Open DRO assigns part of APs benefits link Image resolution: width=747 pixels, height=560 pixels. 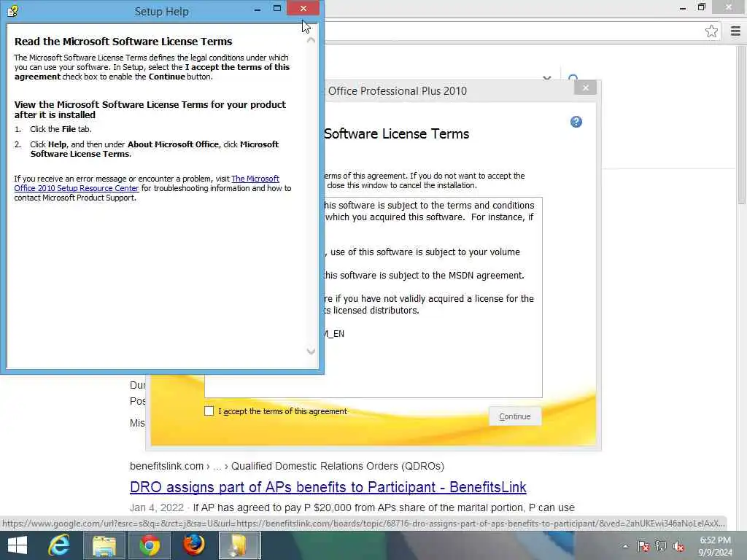pos(328,486)
